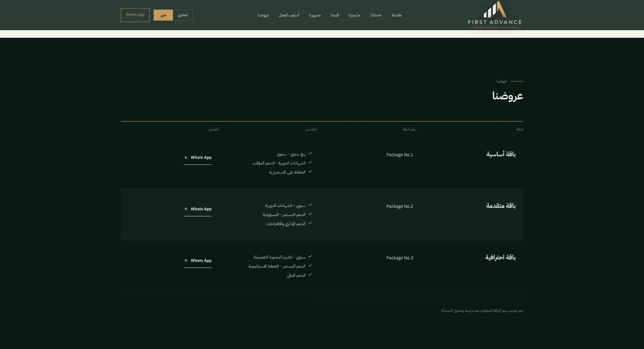644x349 pixels.
Task: Click the باقة متقدمة title
Action: (501, 206)
